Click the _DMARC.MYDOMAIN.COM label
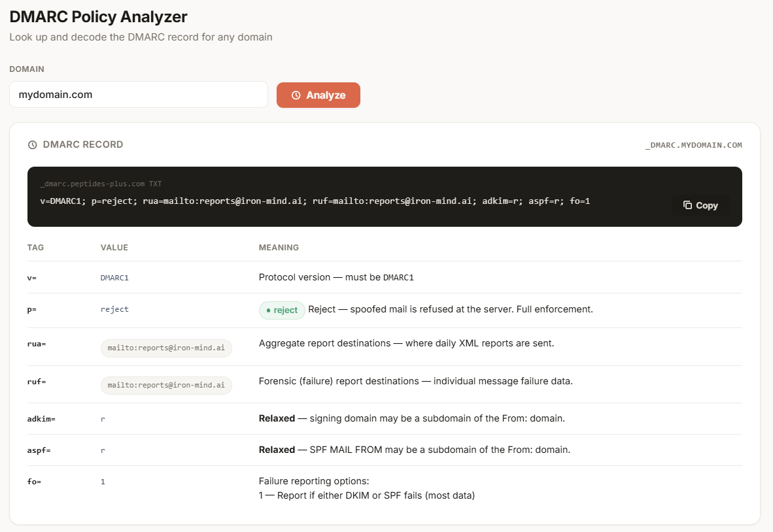773x532 pixels. pyautogui.click(x=694, y=145)
